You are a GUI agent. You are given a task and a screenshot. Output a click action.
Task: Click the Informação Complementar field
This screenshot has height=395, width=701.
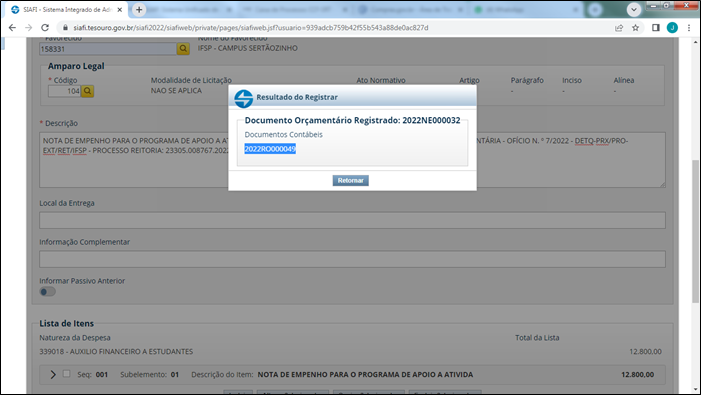tap(352, 259)
